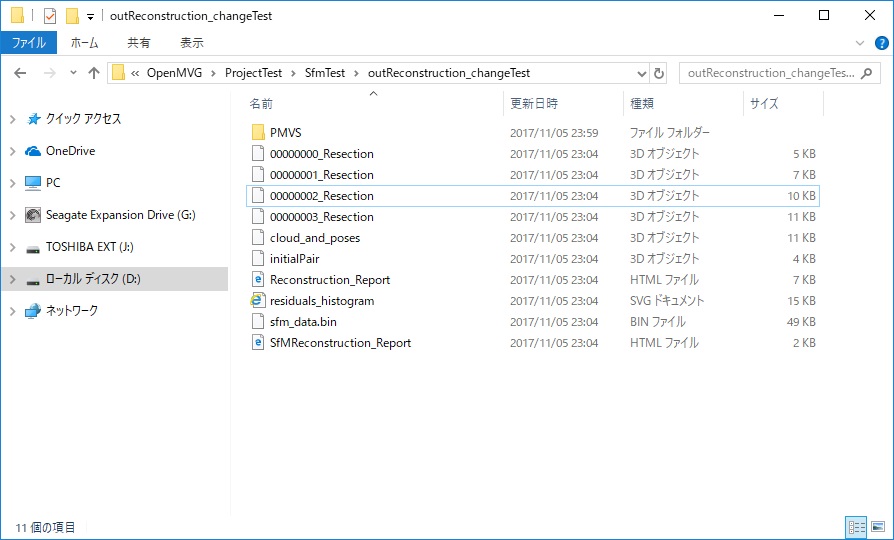Select 00000003_Resection file icon
The width and height of the screenshot is (894, 540).
pos(258,217)
